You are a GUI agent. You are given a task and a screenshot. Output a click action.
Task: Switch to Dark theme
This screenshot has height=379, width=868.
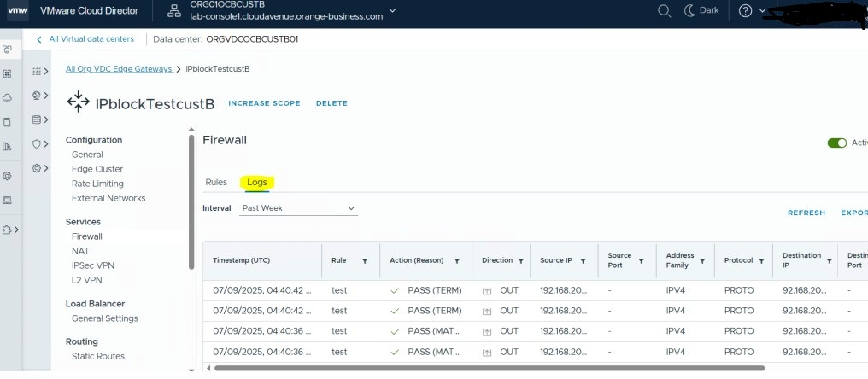tap(702, 11)
